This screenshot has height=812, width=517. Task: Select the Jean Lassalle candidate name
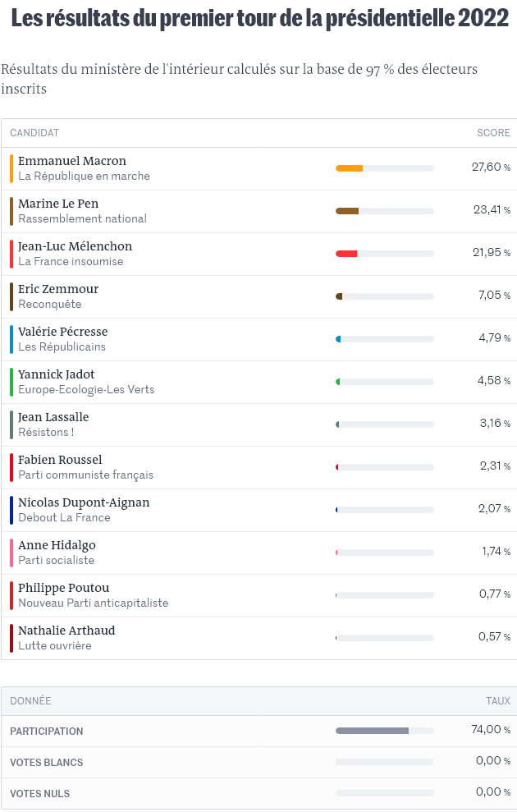[x=53, y=417]
